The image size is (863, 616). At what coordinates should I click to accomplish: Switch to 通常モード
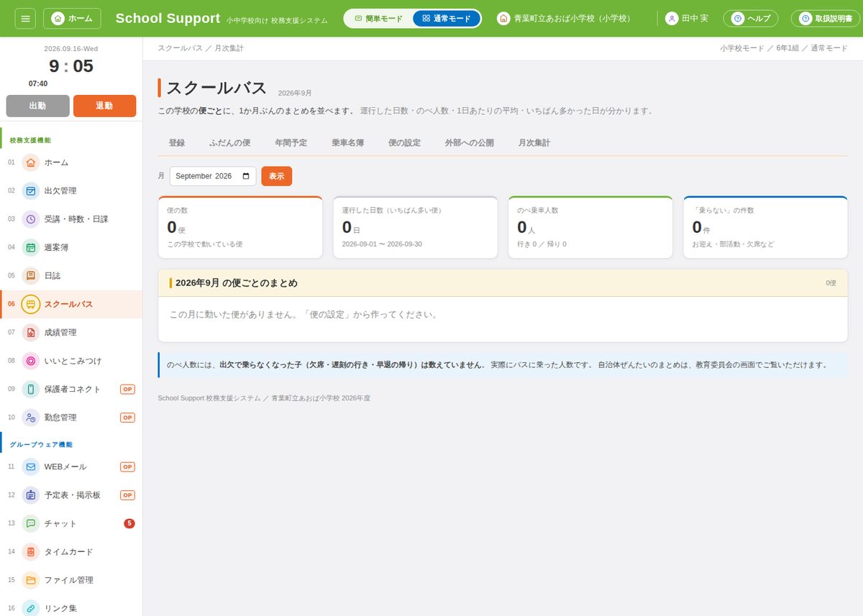coord(446,18)
